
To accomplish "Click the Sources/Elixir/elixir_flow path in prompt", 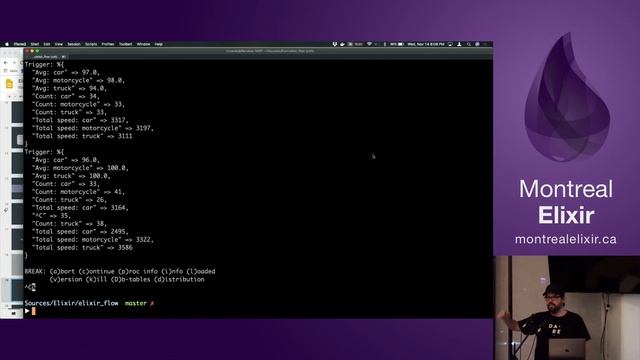I will [x=71, y=303].
